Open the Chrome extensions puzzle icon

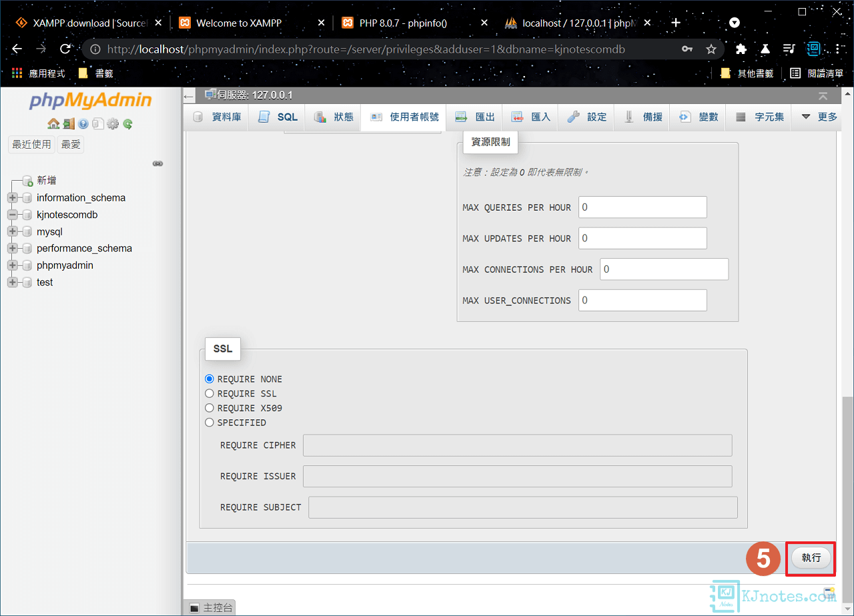coord(741,49)
